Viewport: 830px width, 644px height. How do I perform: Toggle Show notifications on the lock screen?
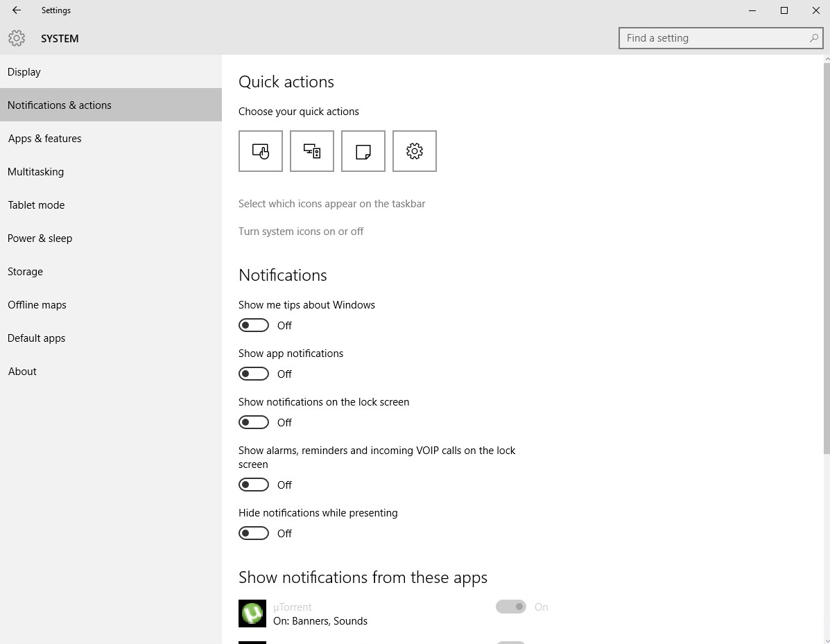pyautogui.click(x=254, y=422)
